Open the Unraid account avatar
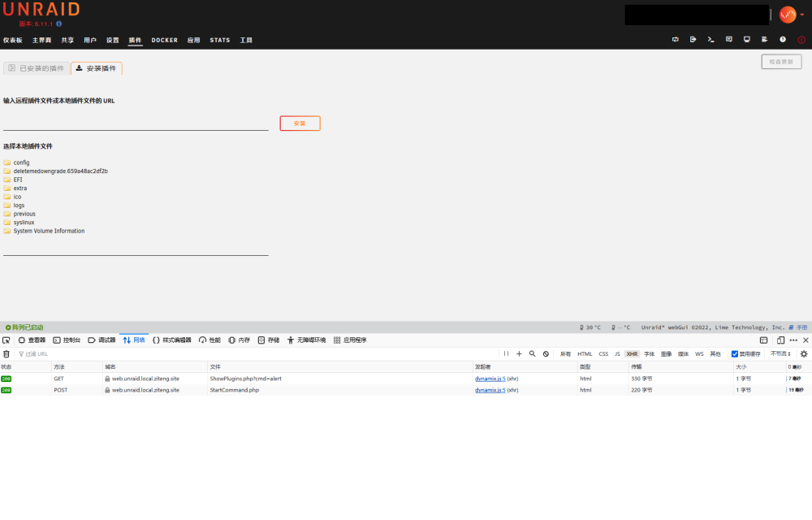Screen dimensions: 812x520 [x=788, y=15]
